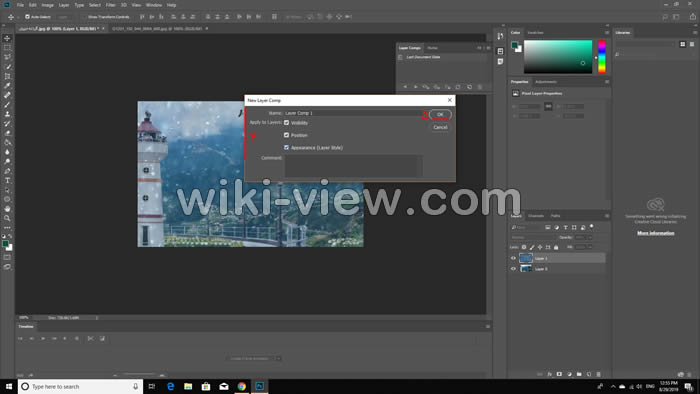The width and height of the screenshot is (700, 394).
Task: Uncheck the Visibility checkbox
Action: pos(287,123)
